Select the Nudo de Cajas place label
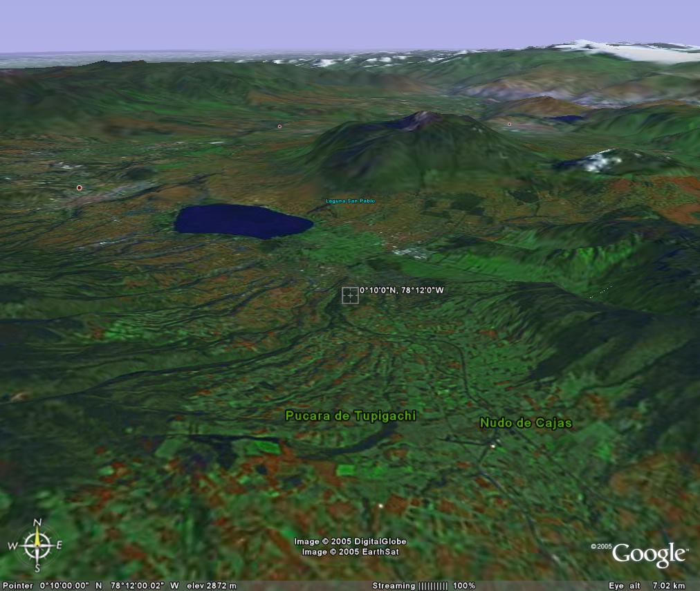Viewport: 700px width, 591px height. click(526, 422)
